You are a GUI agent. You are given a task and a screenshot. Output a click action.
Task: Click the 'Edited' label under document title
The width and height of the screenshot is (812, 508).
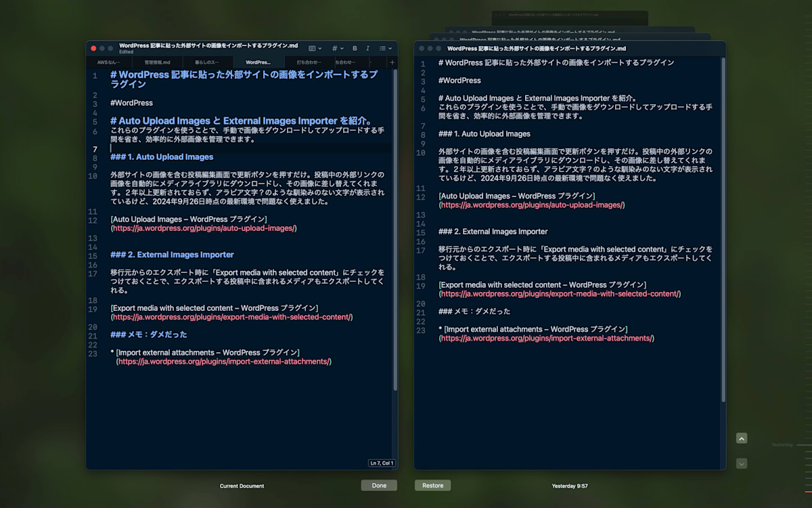(126, 51)
